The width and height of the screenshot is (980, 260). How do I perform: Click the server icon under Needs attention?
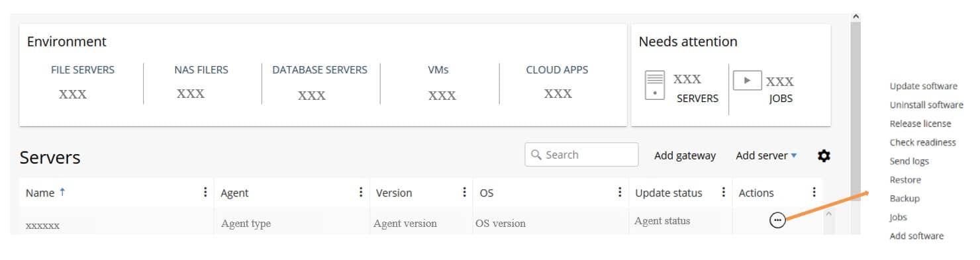click(x=654, y=85)
